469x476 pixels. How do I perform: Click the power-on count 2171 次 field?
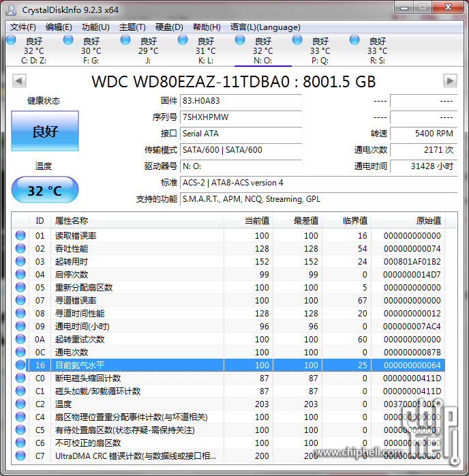[x=424, y=150]
